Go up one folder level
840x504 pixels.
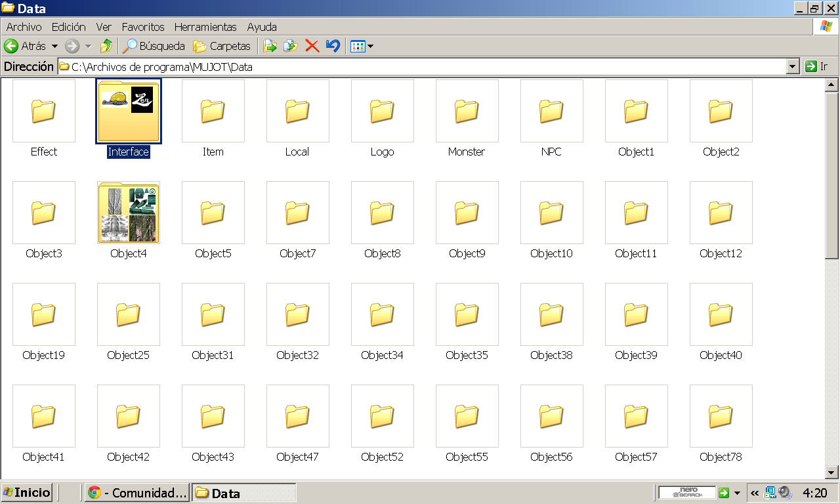106,47
